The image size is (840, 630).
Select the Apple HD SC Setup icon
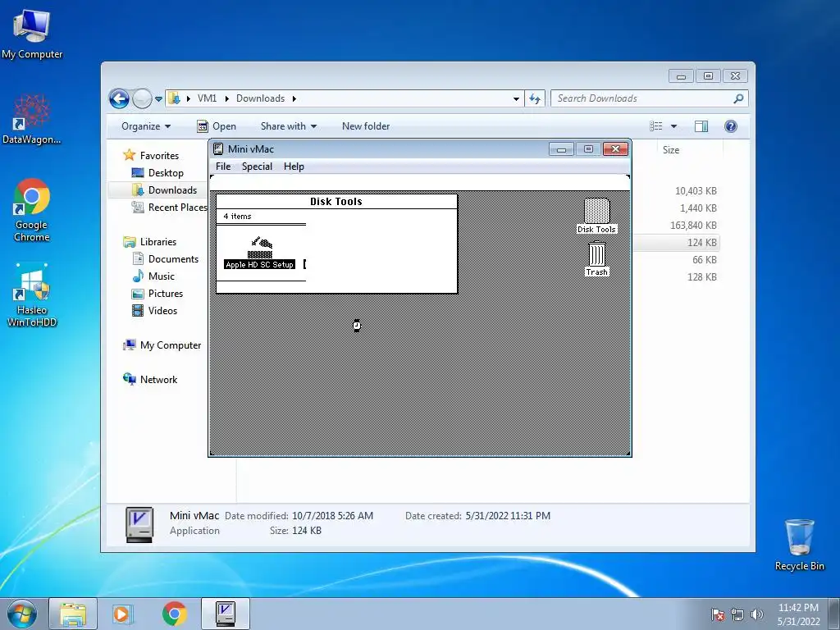point(260,252)
